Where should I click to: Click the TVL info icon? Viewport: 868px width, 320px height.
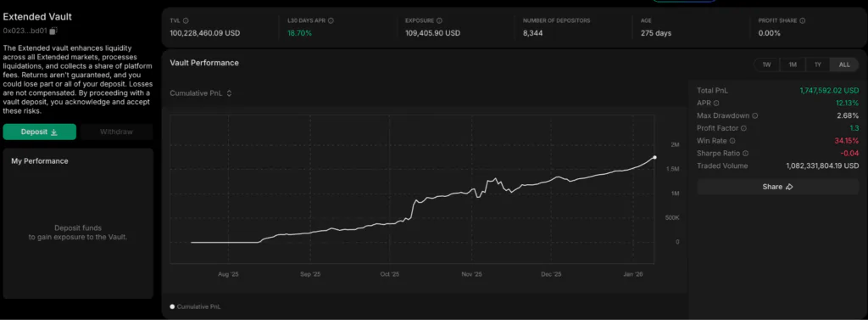coord(186,20)
